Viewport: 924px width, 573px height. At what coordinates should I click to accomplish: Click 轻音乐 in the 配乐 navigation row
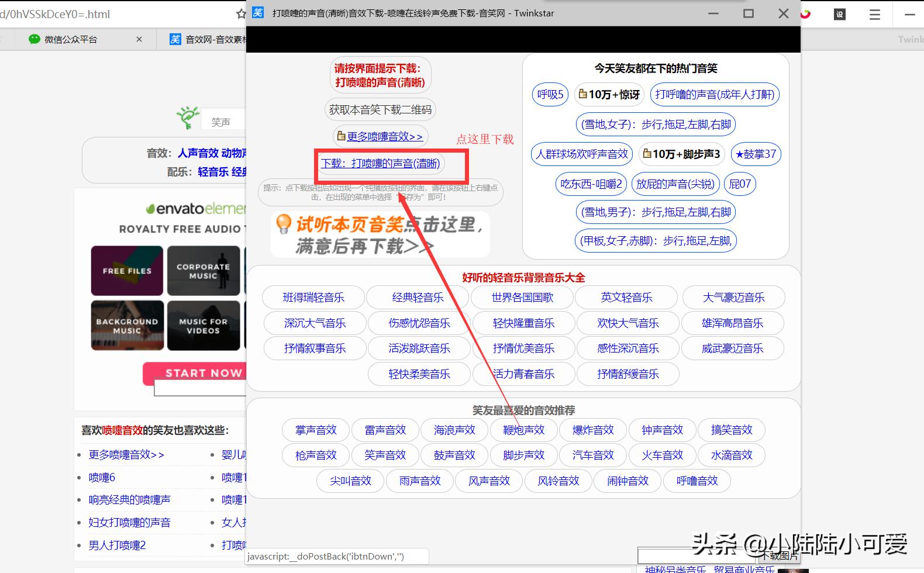(213, 172)
